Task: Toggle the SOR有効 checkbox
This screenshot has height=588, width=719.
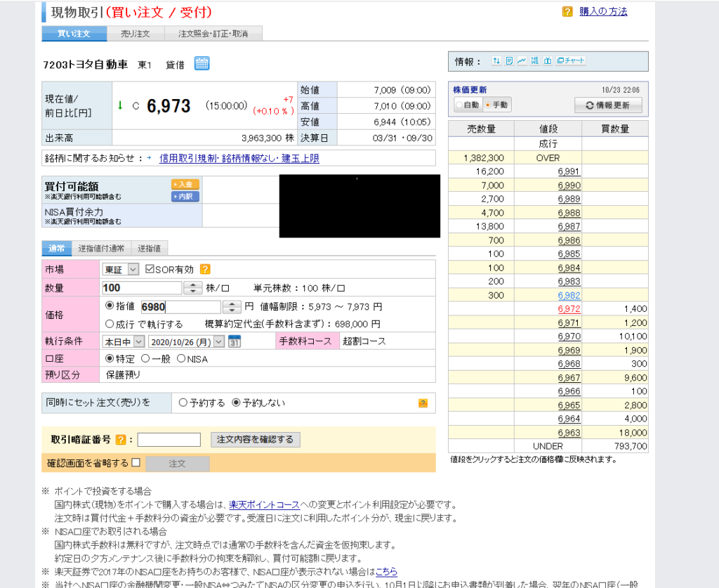Action: (x=150, y=269)
